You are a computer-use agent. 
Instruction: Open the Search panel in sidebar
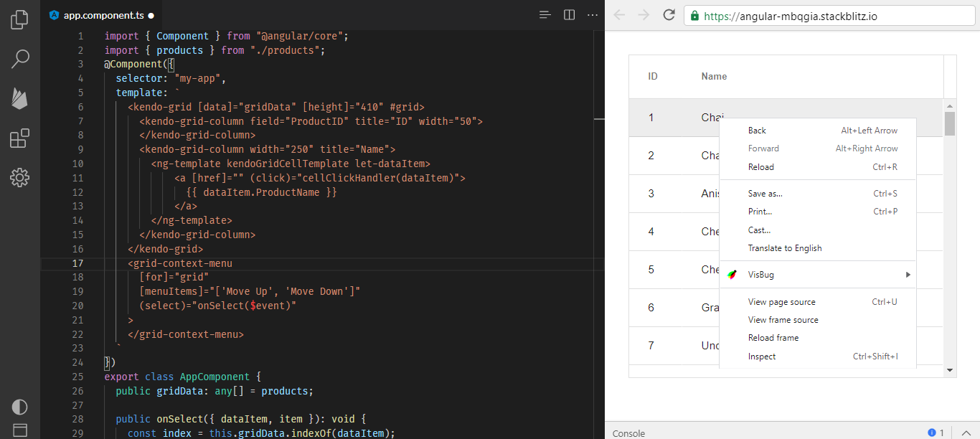point(20,59)
